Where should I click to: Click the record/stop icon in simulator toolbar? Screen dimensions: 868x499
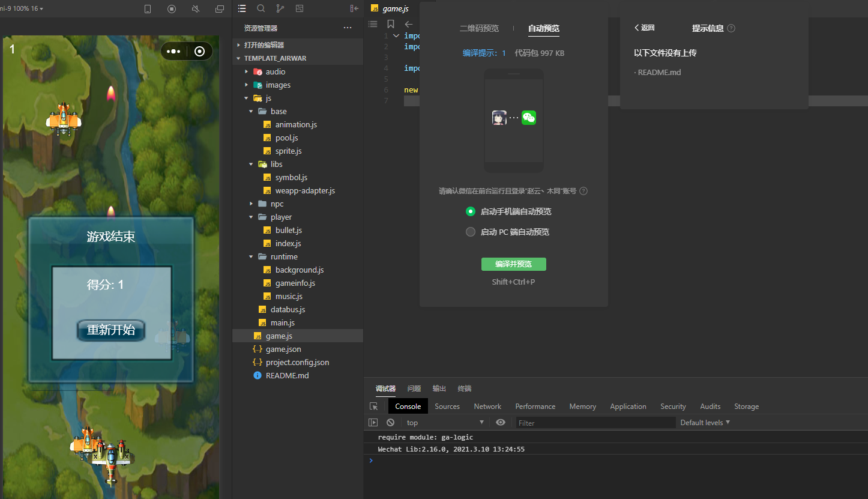pos(172,9)
